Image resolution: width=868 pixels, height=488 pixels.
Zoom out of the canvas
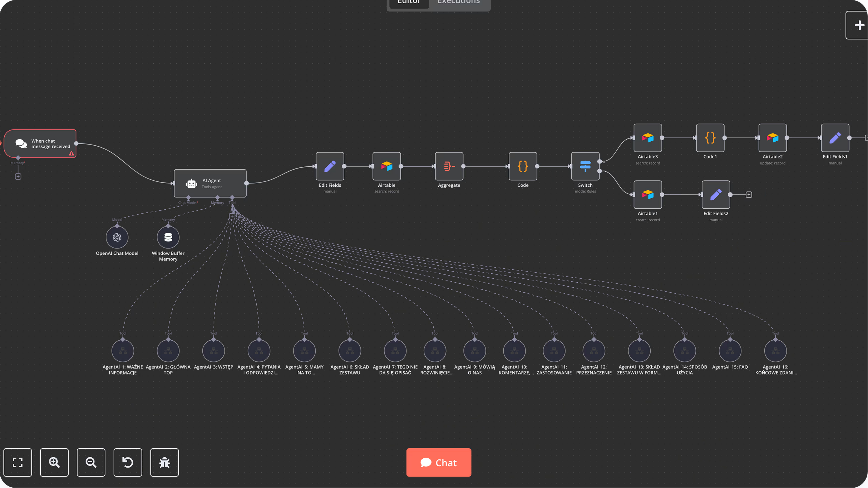point(91,463)
